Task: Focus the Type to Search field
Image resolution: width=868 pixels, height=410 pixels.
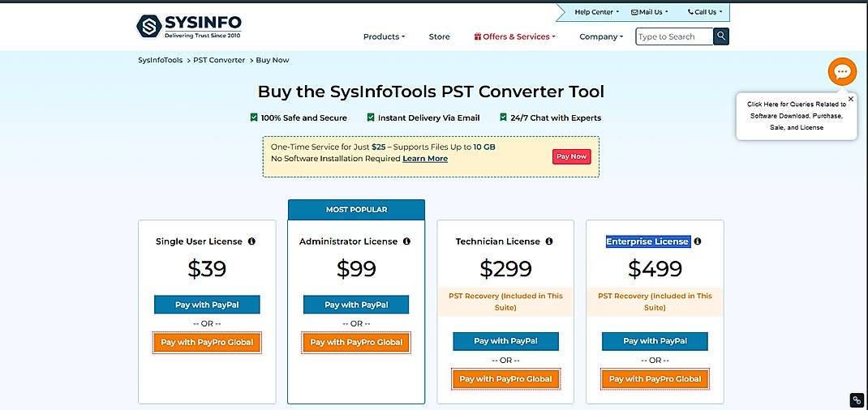Action: click(674, 36)
